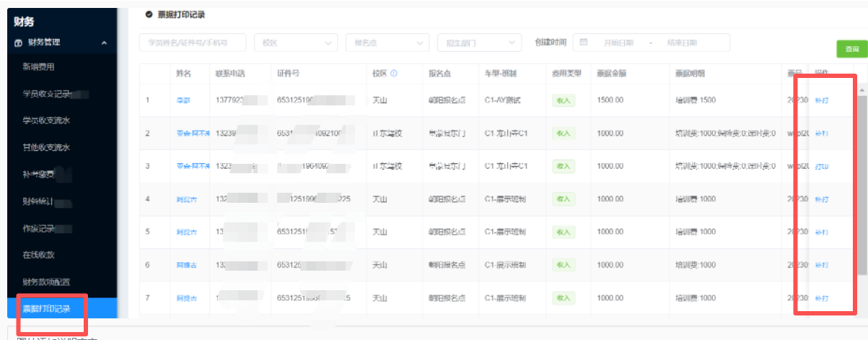
Task: Click the 打印 link in row 3
Action: [x=821, y=167]
